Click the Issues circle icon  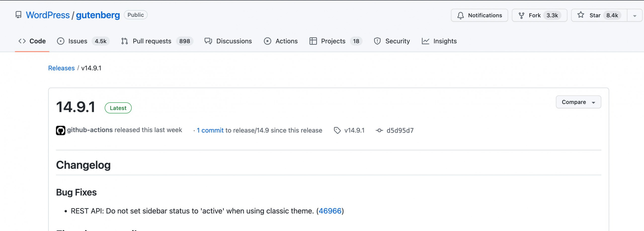61,41
